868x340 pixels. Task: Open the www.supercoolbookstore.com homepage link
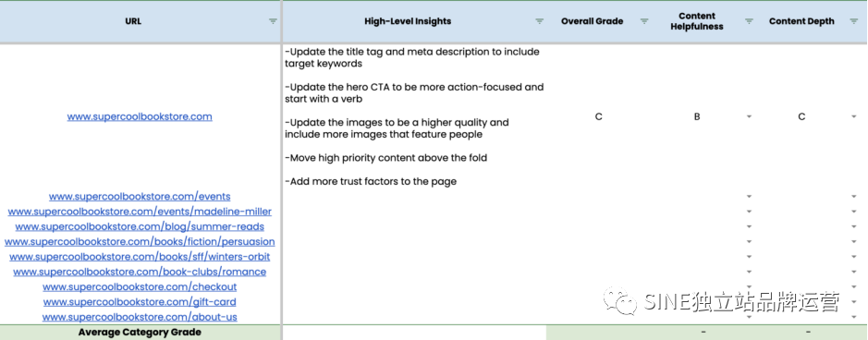140,116
